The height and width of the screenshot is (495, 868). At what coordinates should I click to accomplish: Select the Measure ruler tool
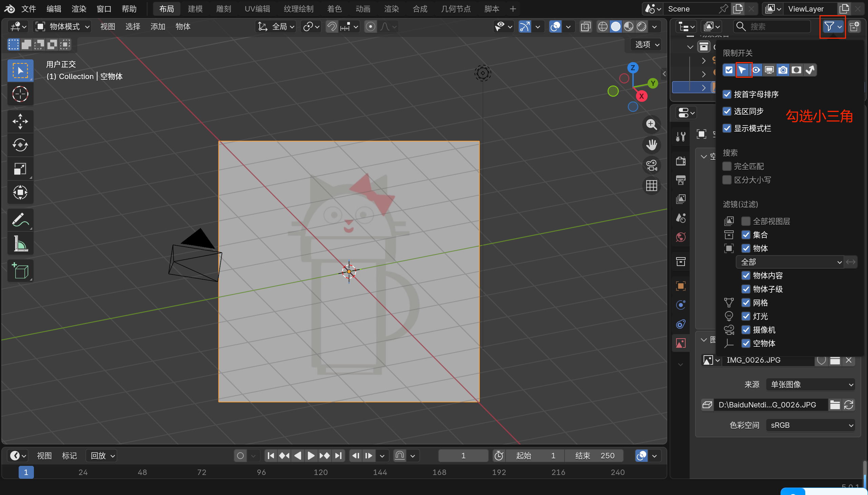point(20,243)
